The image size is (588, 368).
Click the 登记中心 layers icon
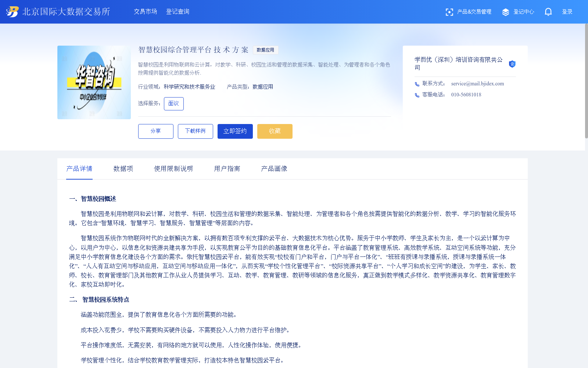(506, 12)
